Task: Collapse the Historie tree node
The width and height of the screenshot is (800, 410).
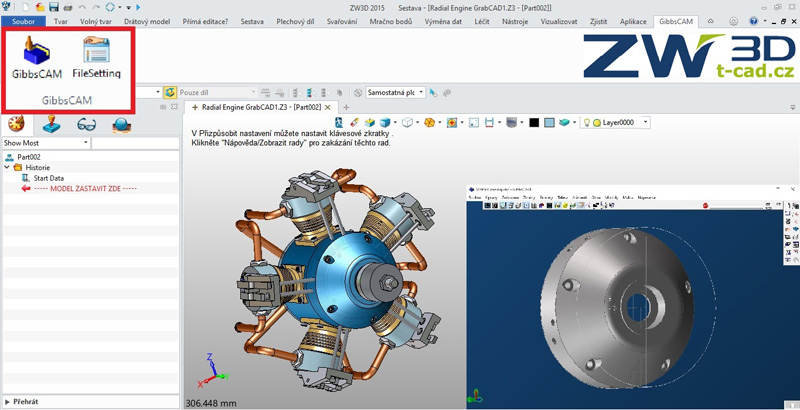Action: click(6, 168)
